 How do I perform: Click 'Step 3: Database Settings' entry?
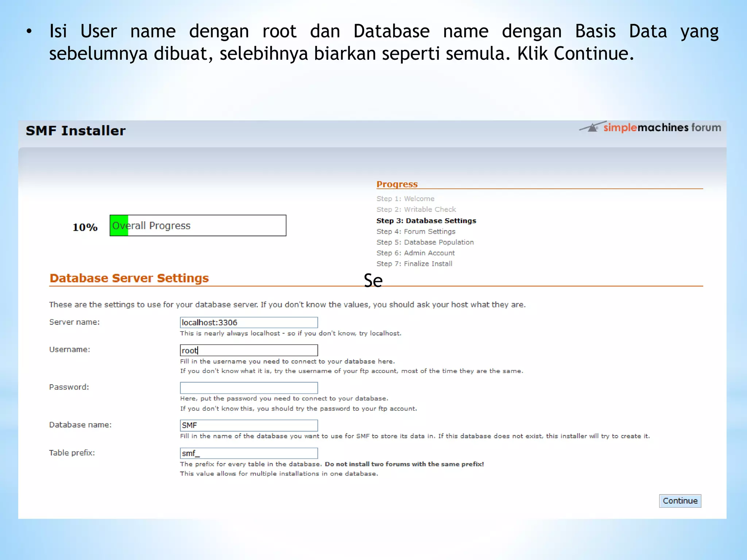(x=426, y=221)
